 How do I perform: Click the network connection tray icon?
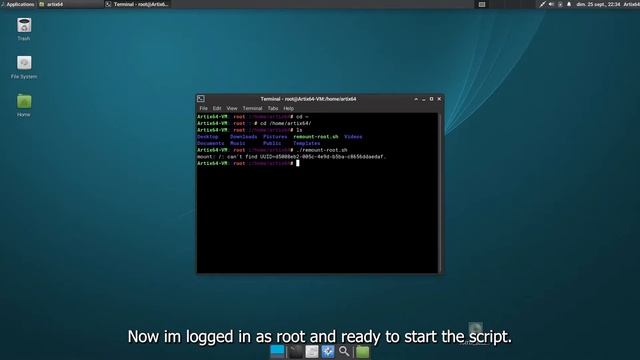[542, 4]
